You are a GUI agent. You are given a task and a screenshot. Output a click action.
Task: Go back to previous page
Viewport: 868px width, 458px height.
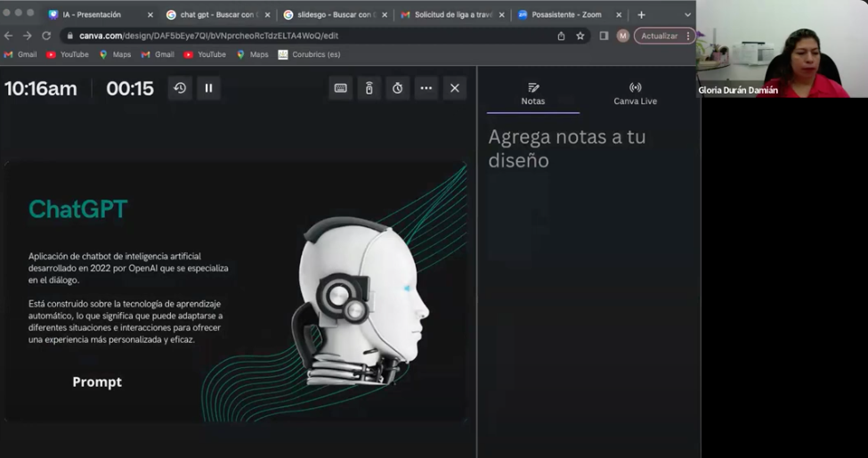click(x=8, y=36)
